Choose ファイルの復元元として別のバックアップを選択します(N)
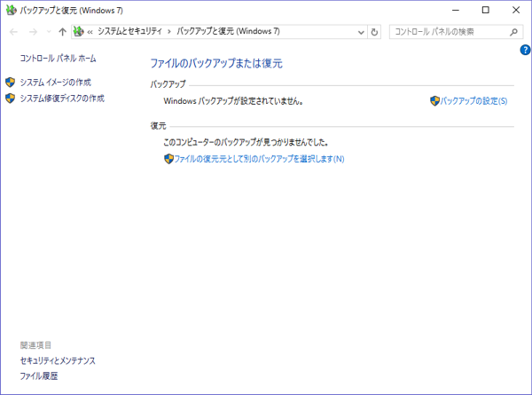 pyautogui.click(x=259, y=159)
